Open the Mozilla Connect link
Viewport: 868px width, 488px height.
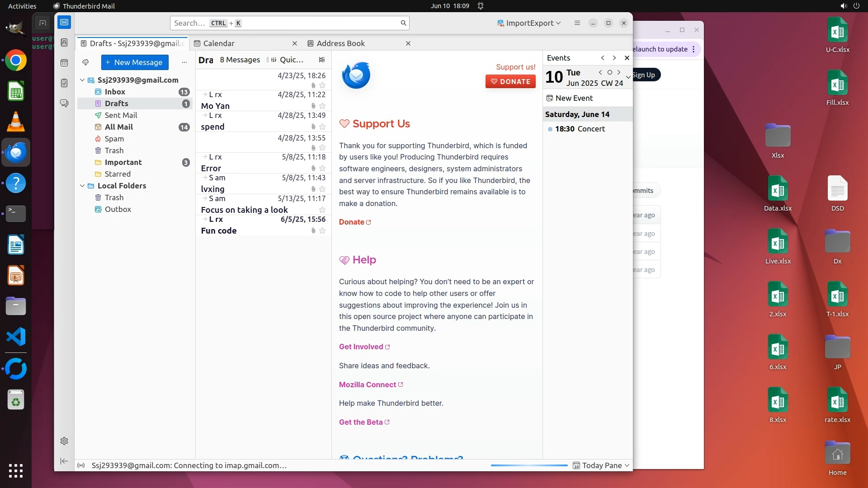pos(368,385)
